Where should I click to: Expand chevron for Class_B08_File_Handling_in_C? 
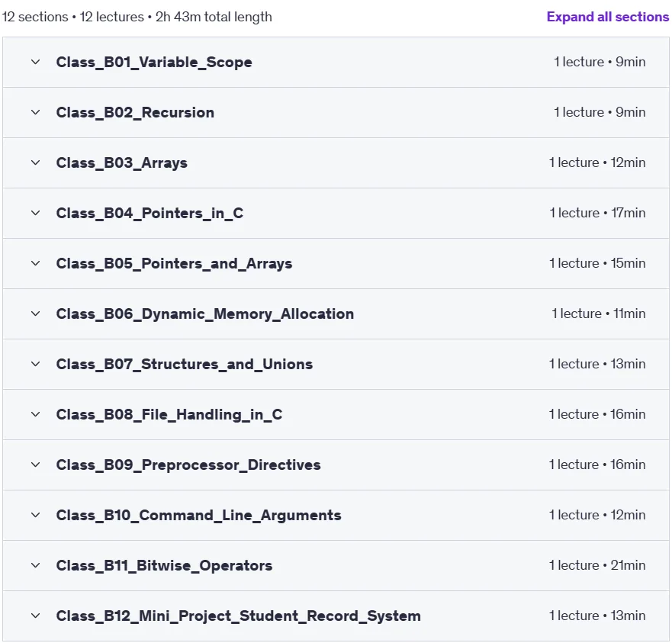(x=36, y=414)
